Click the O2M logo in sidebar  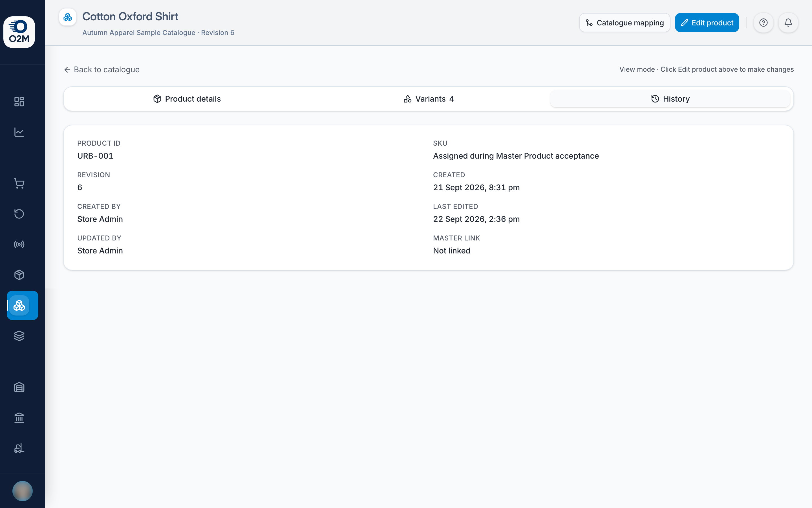click(19, 32)
